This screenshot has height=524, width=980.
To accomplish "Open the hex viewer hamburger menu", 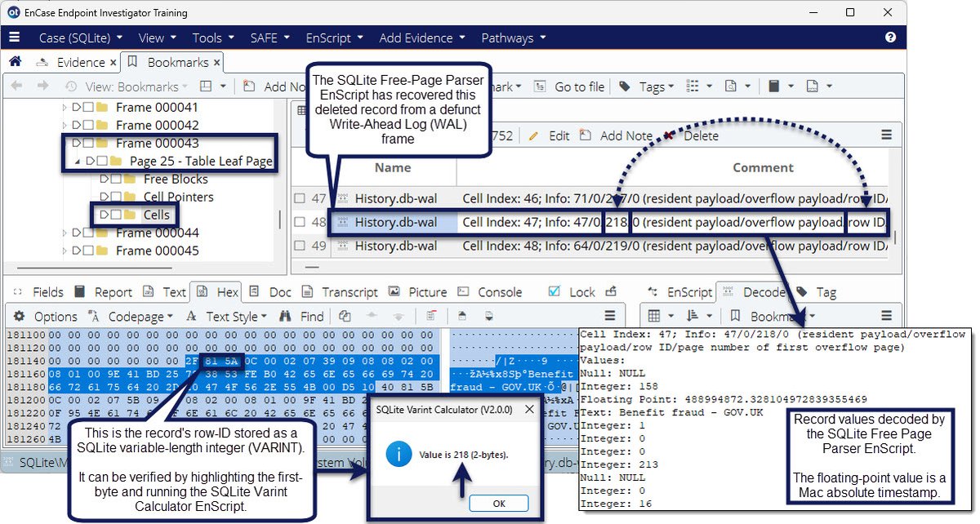I will (x=609, y=316).
